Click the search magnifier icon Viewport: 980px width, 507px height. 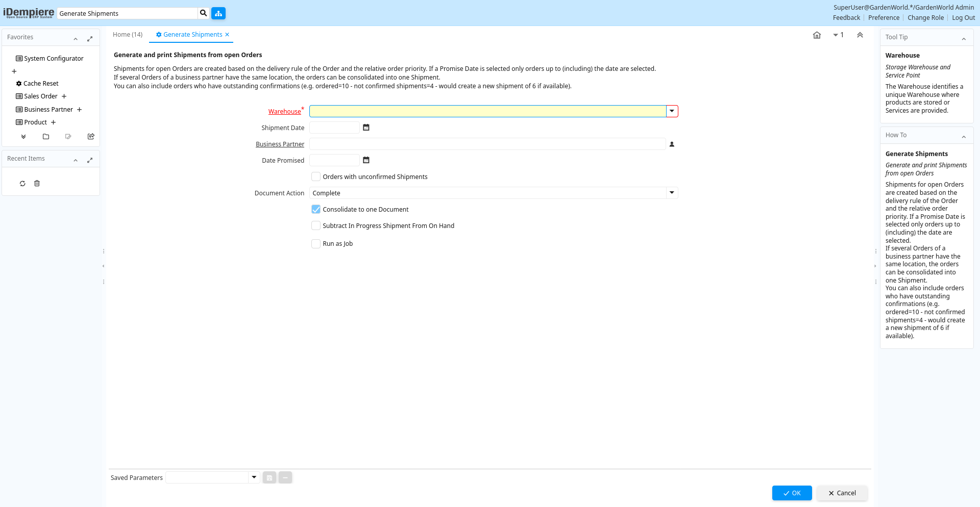(x=203, y=13)
